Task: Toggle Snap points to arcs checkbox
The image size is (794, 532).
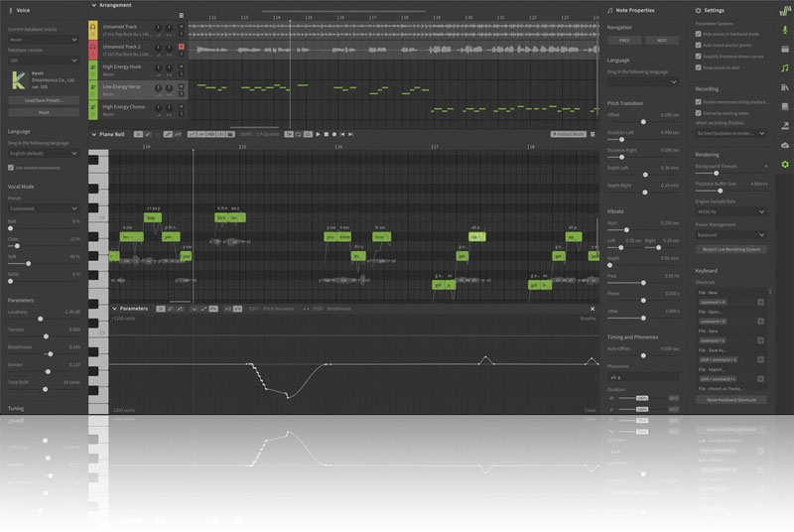Action: (x=699, y=68)
